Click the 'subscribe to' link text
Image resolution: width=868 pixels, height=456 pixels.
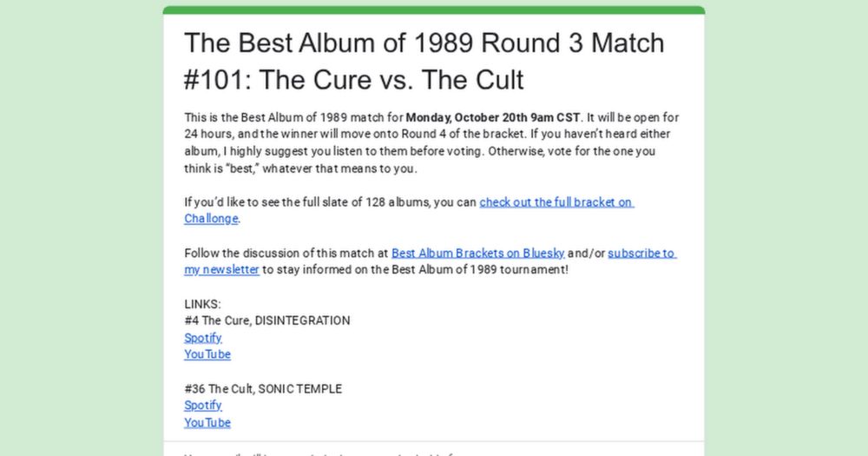[641, 254]
